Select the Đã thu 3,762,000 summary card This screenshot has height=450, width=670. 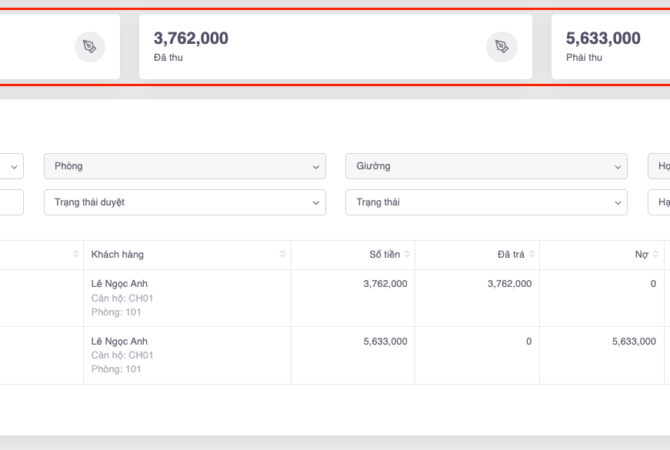click(310, 46)
